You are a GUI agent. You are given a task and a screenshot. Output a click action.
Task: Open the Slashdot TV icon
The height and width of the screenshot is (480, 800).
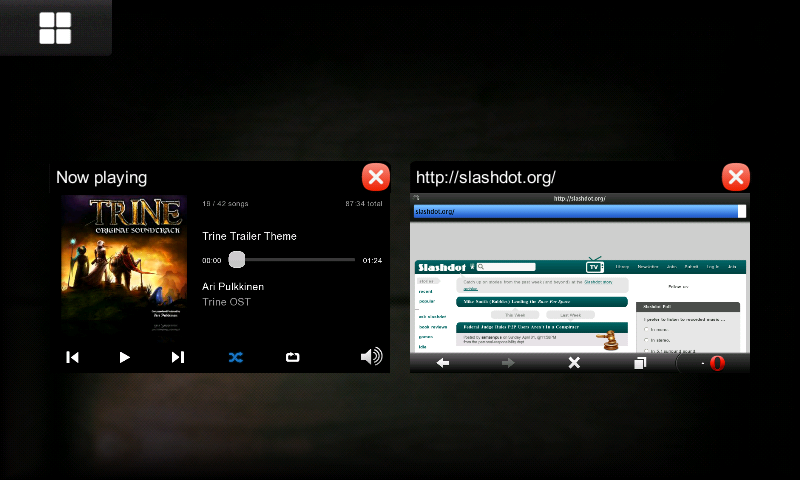click(594, 265)
